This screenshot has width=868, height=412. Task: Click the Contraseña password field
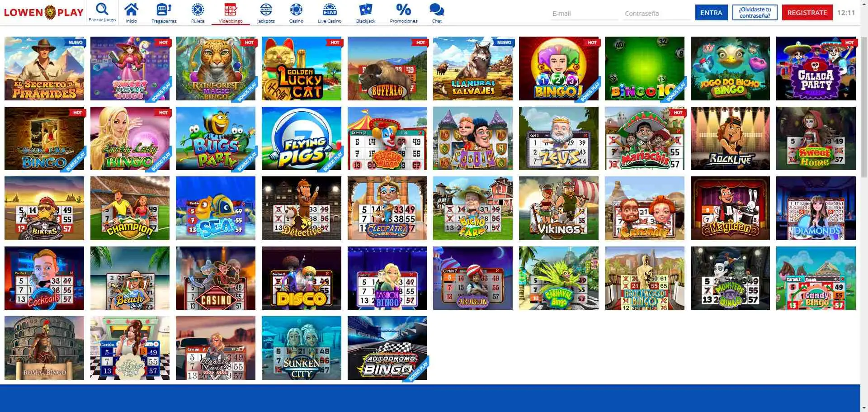click(656, 13)
